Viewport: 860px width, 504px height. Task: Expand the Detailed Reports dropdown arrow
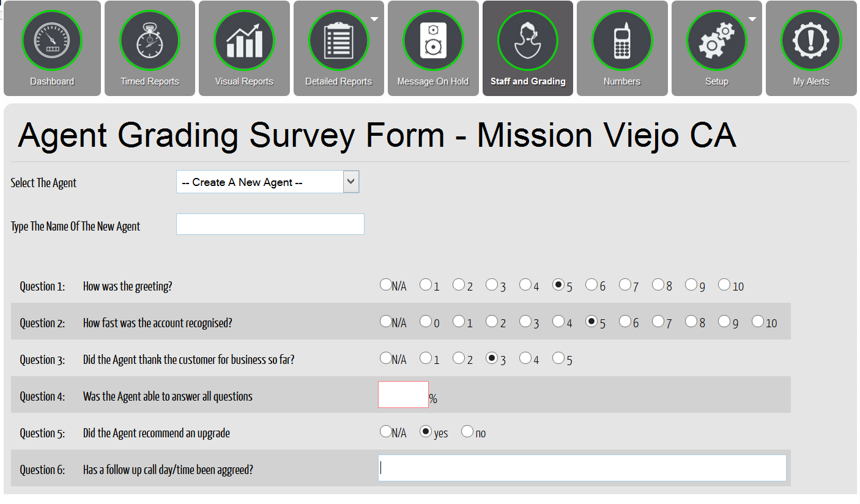point(374,20)
